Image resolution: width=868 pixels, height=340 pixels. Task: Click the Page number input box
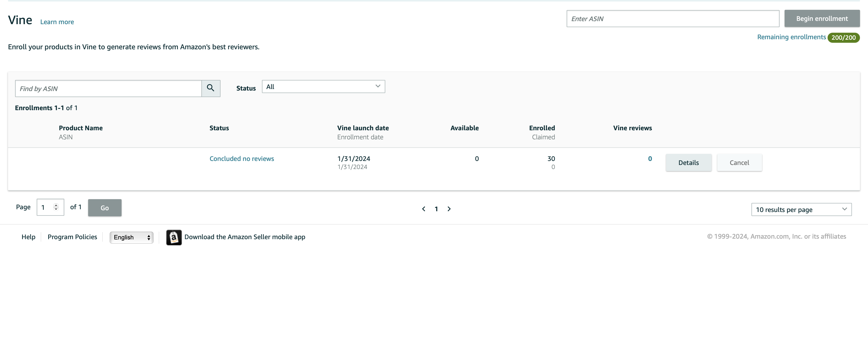[x=50, y=207]
